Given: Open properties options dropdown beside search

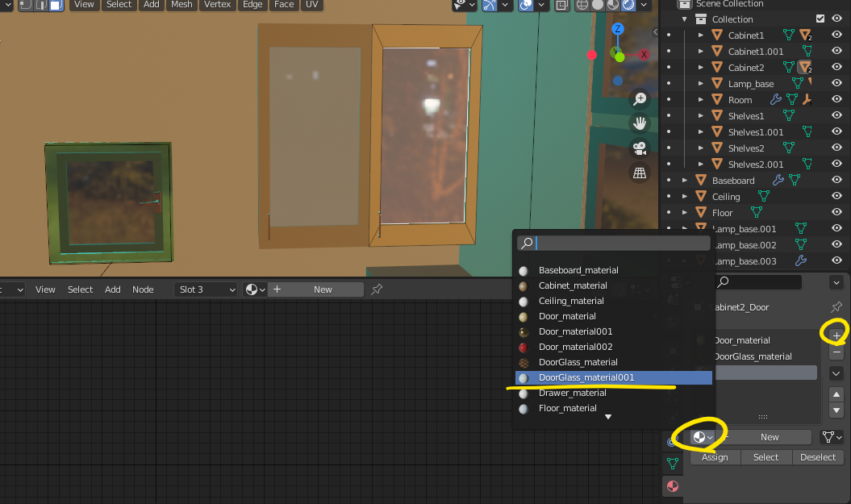Looking at the screenshot, I should point(836,282).
